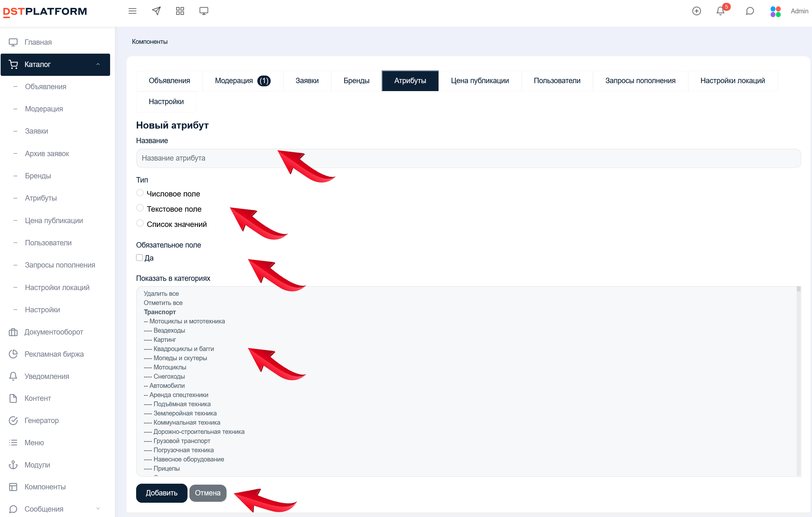Click the paper plane icon in toolbar

pos(156,11)
